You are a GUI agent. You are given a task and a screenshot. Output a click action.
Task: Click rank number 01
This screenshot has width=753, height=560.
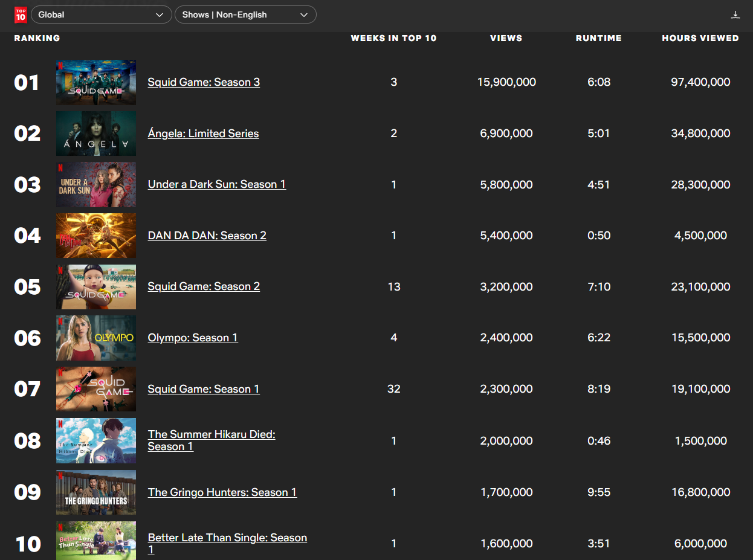pos(27,83)
